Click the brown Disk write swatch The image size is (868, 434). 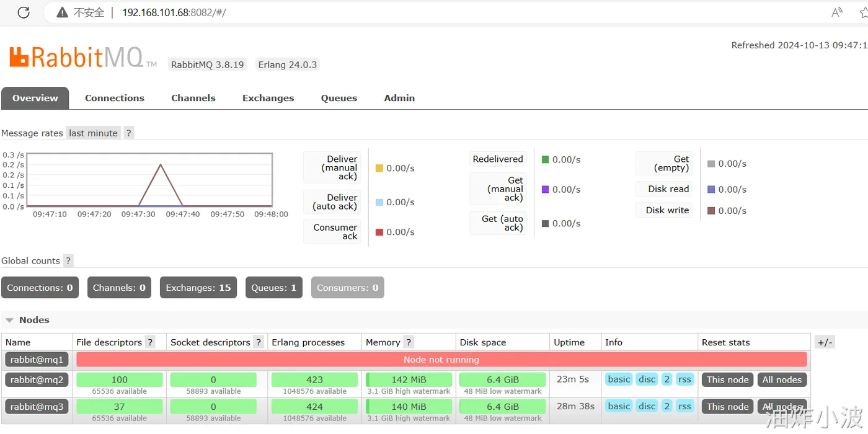pos(711,211)
